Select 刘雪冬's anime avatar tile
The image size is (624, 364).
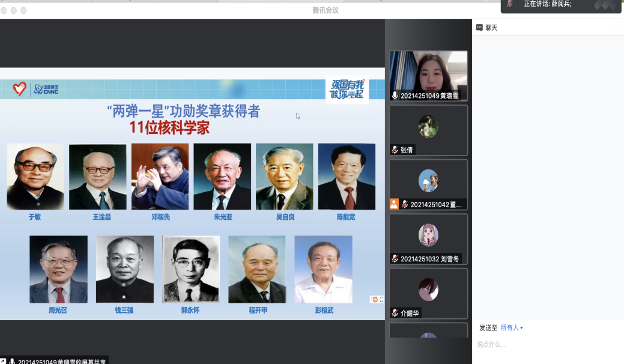[428, 235]
